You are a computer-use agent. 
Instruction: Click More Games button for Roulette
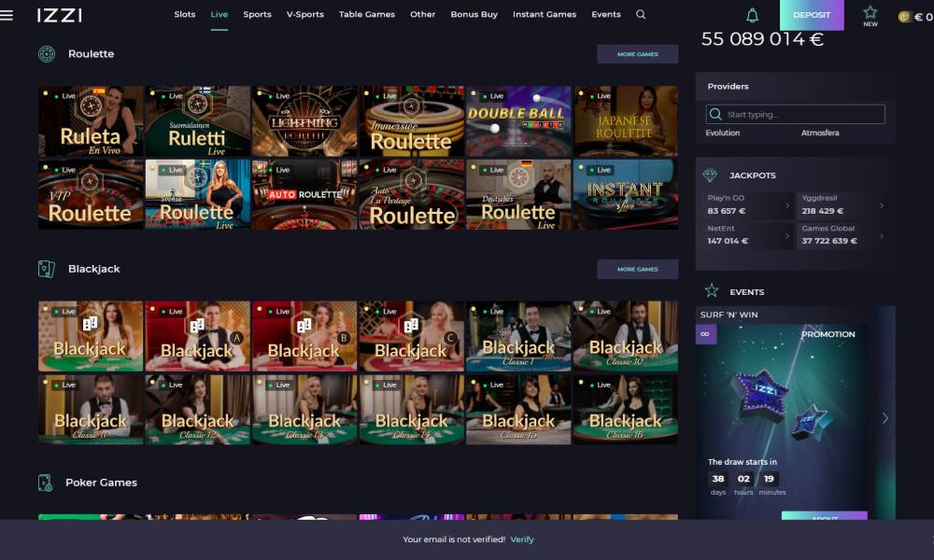pos(638,54)
